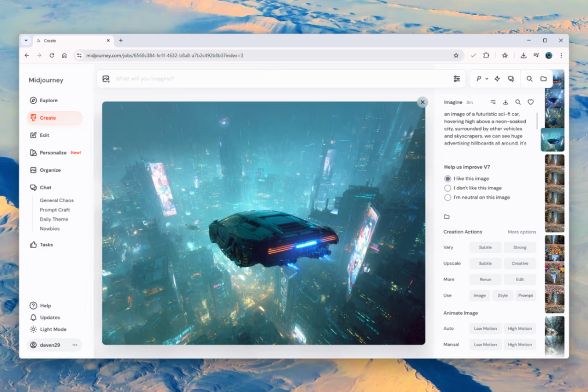The image size is (588, 392).
Task: Open the three-dot menu next to daven29
Action: pyautogui.click(x=74, y=345)
